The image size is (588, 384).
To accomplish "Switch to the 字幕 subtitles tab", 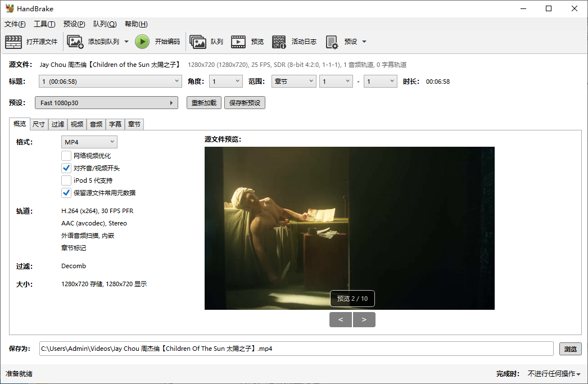I will (x=115, y=124).
